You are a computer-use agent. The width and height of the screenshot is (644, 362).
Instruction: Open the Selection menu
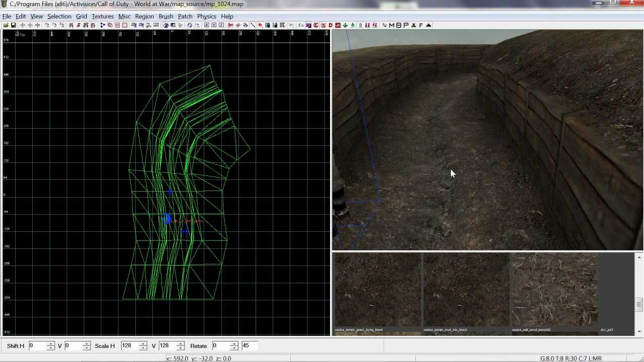point(59,16)
